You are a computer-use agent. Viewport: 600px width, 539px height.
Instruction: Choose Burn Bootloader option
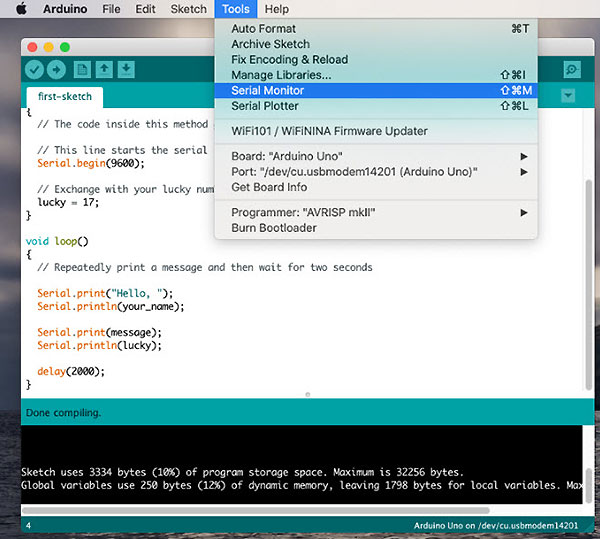coord(274,228)
